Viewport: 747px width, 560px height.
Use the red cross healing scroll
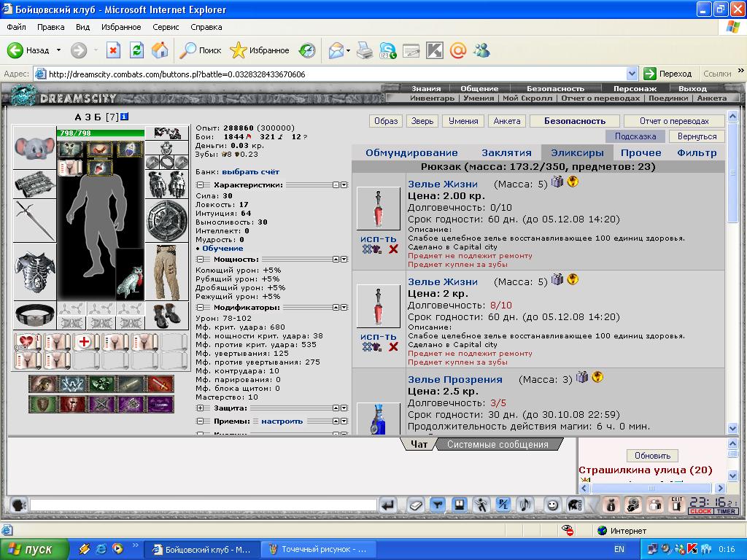click(x=85, y=343)
